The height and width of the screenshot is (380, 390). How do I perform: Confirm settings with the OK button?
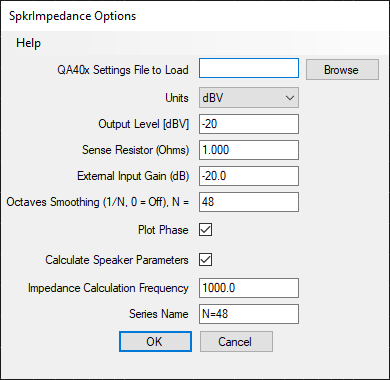click(x=155, y=341)
